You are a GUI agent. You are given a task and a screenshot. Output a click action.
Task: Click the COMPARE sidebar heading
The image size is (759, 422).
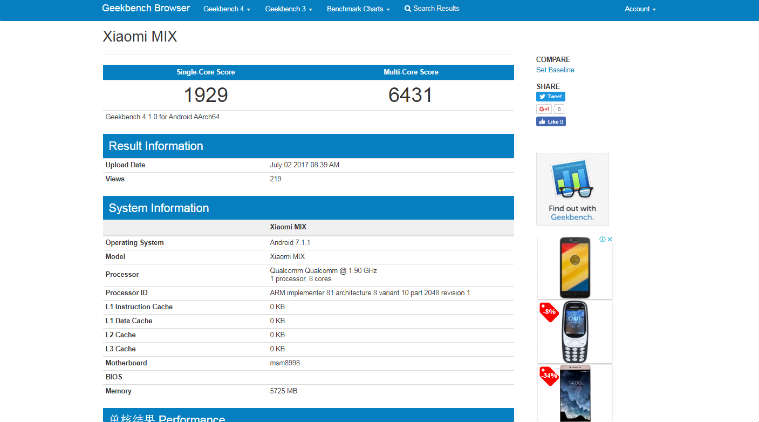pos(553,60)
